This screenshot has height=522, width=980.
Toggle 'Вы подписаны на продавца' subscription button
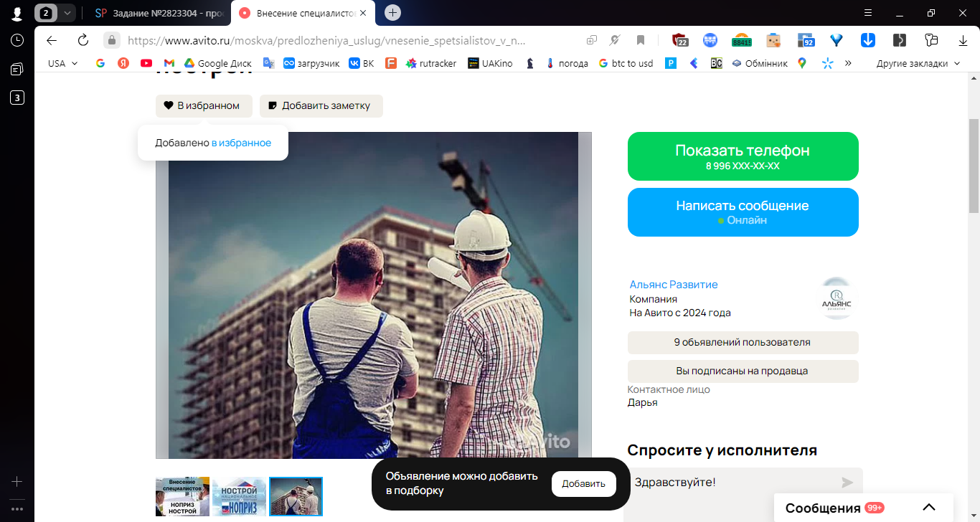coord(743,371)
